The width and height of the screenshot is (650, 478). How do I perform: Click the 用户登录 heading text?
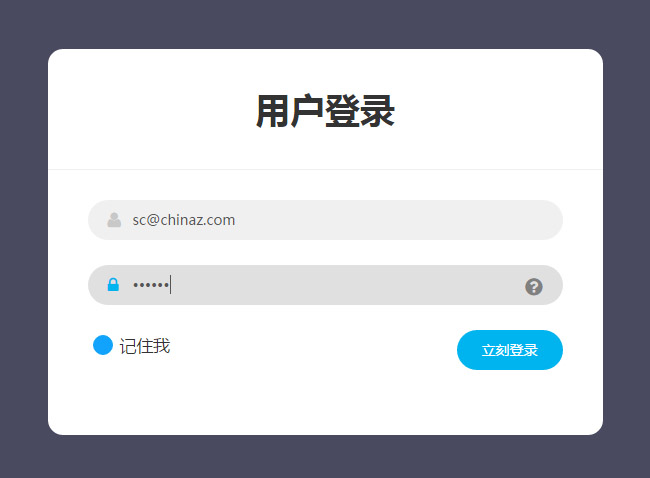coord(325,111)
